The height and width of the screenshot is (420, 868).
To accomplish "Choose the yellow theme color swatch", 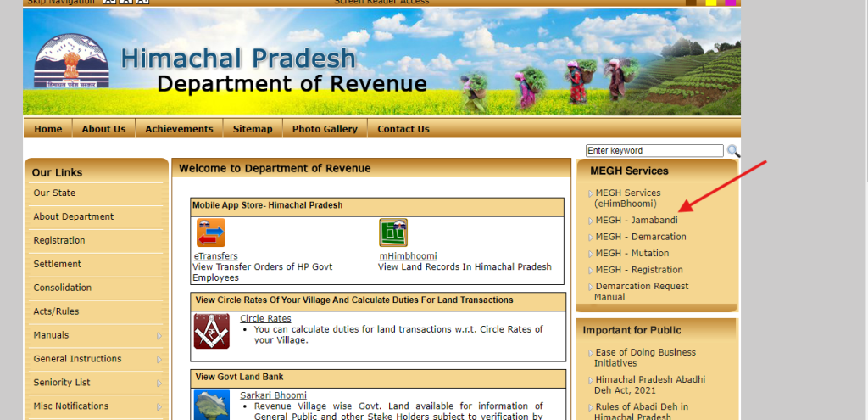I will pyautogui.click(x=710, y=3).
